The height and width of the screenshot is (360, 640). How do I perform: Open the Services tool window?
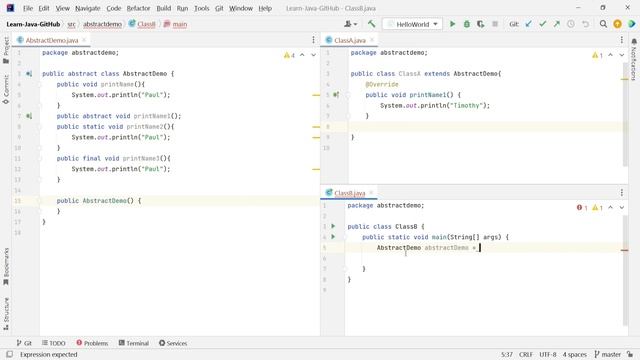(x=173, y=343)
